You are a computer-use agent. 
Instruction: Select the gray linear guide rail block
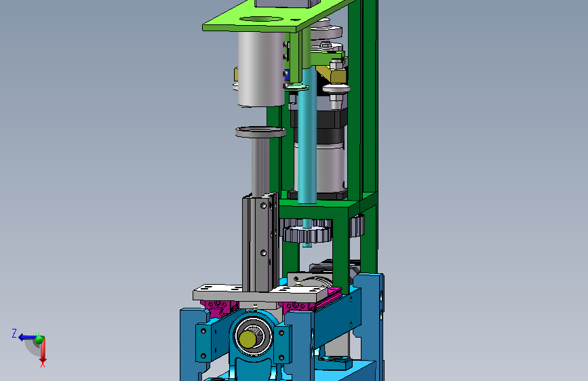260,242
